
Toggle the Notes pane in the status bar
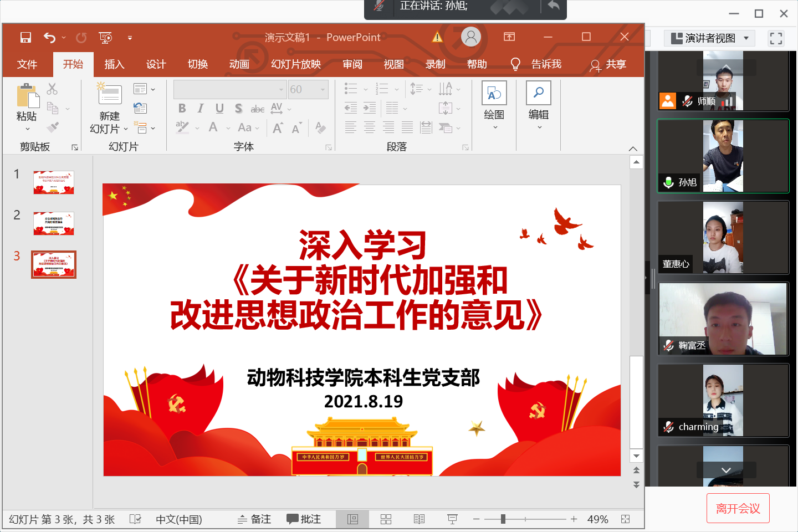click(x=254, y=519)
